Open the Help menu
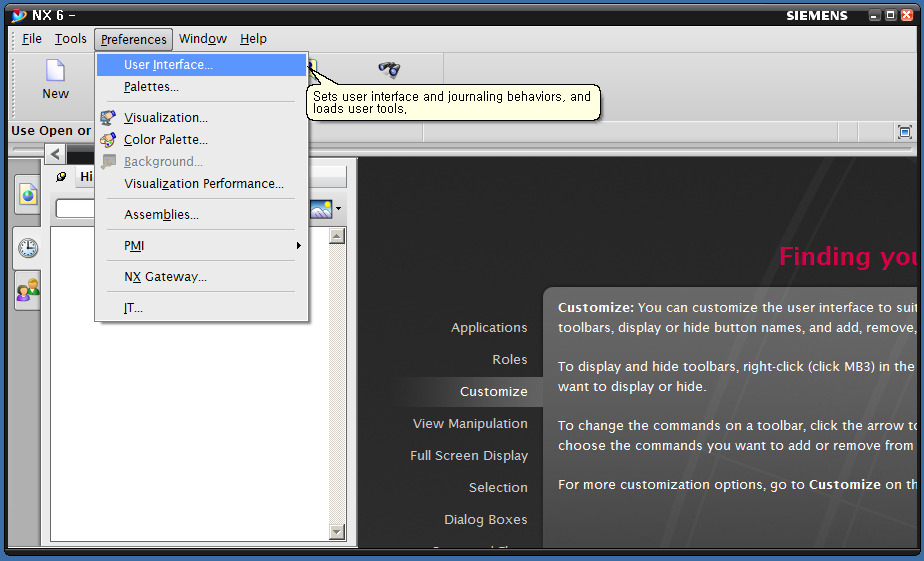924x561 pixels. click(253, 39)
